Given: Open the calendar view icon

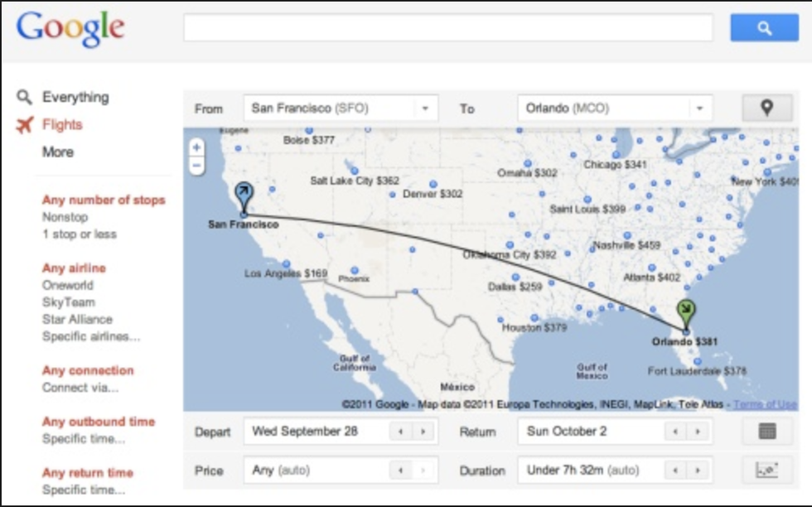Looking at the screenshot, I should [x=766, y=432].
